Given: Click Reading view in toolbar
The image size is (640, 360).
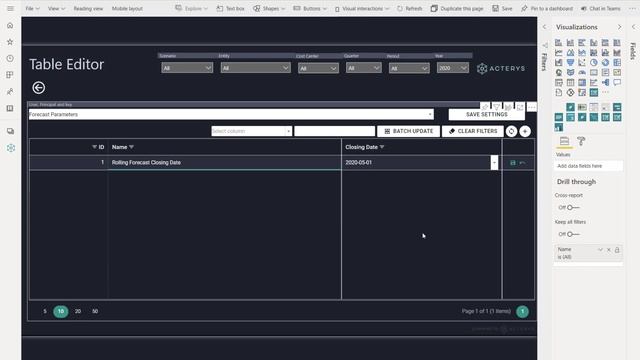Looking at the screenshot, I should point(88,9).
